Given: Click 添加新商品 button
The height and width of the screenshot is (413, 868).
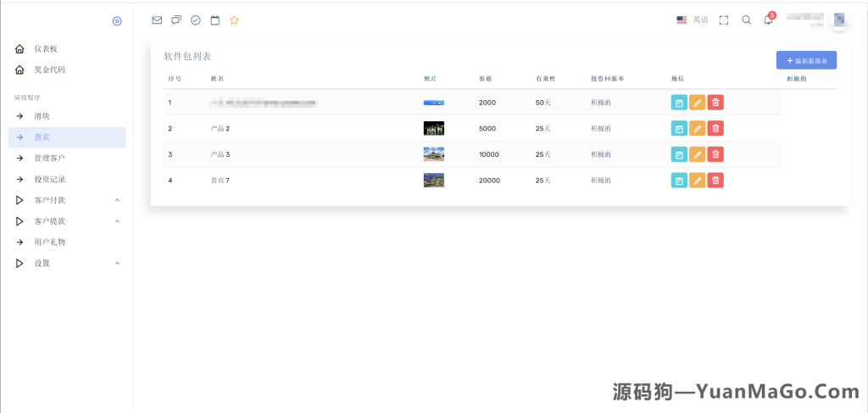Looking at the screenshot, I should point(807,60).
